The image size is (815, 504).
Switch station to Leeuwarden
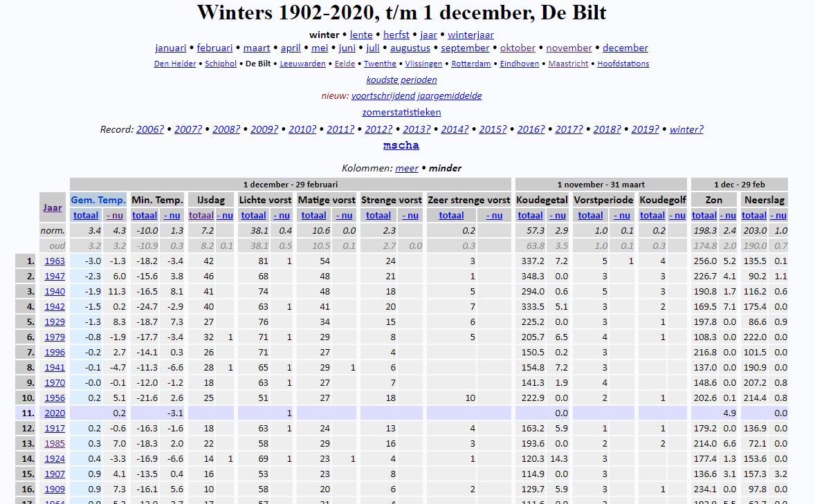click(x=302, y=64)
